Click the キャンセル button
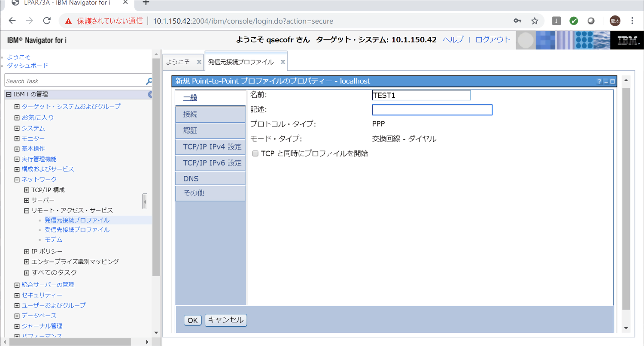 pyautogui.click(x=226, y=320)
